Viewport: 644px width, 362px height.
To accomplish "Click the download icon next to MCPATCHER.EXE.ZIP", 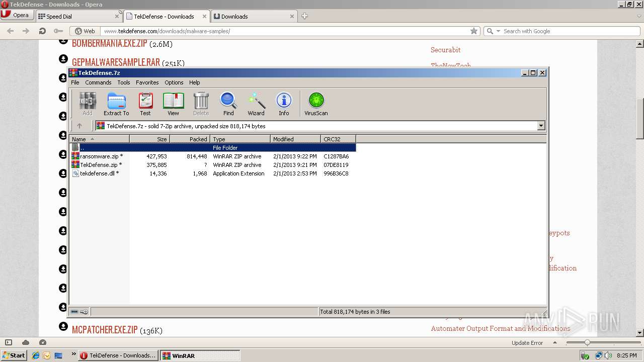I will click(x=63, y=326).
